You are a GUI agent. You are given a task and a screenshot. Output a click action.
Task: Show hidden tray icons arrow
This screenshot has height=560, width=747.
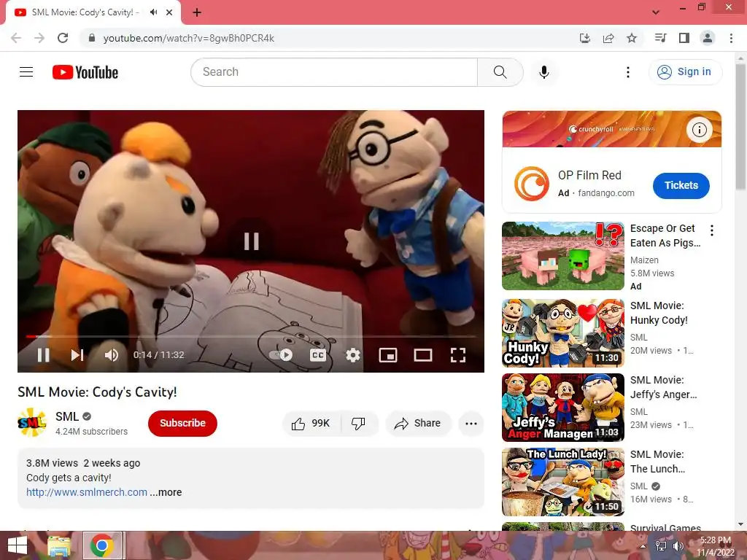click(643, 546)
